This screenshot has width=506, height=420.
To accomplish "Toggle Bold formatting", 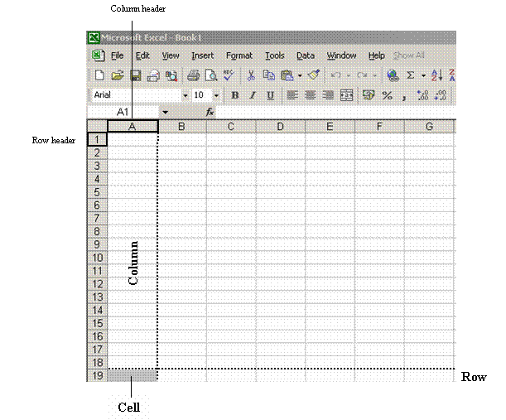I will pyautogui.click(x=235, y=95).
